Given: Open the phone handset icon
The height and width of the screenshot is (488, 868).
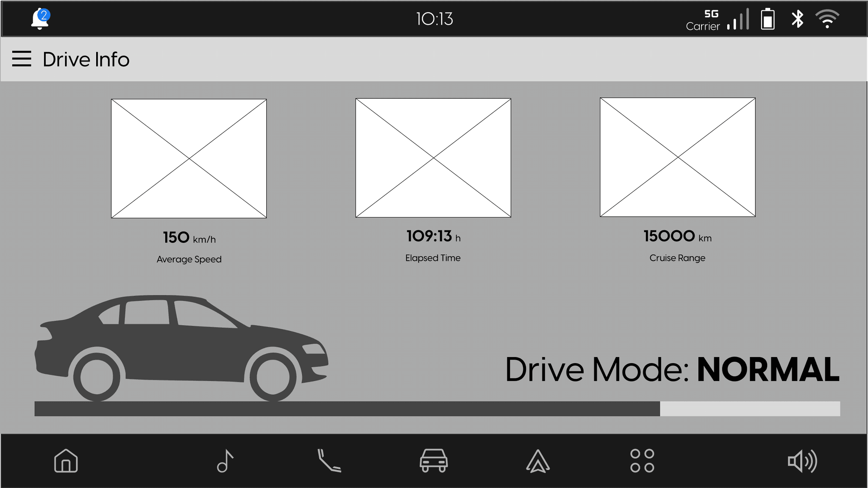Looking at the screenshot, I should tap(329, 460).
